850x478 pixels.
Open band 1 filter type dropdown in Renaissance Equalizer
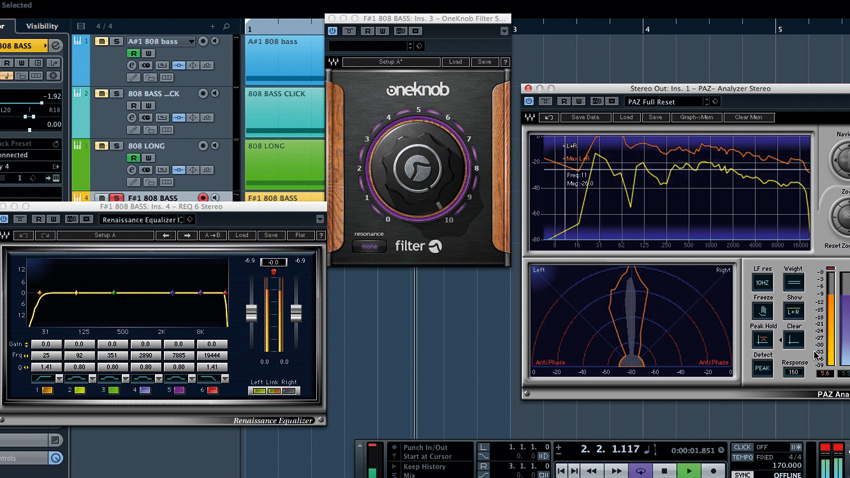[x=59, y=378]
